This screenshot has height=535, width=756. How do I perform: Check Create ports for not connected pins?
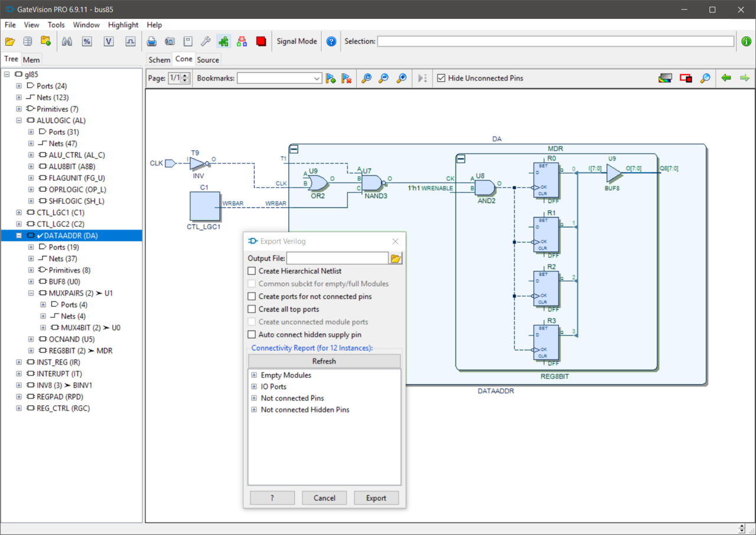(252, 296)
